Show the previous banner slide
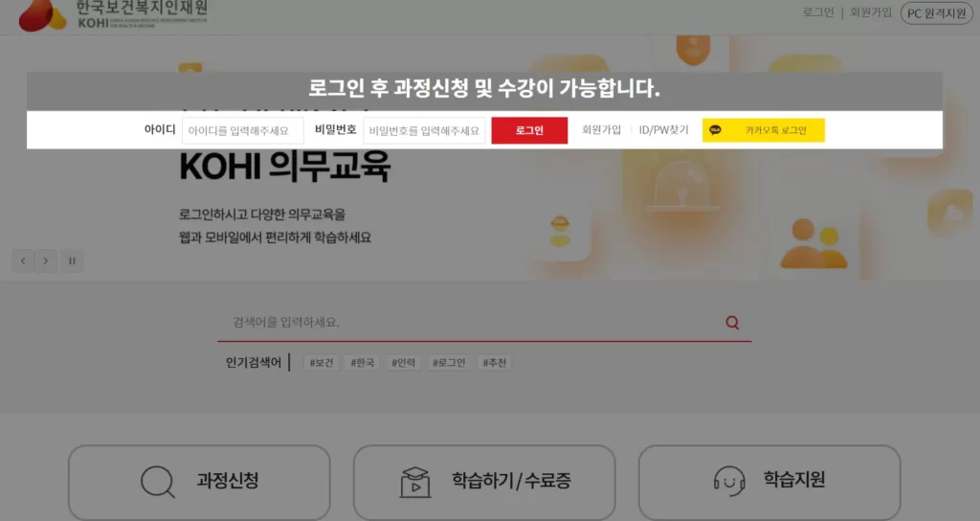This screenshot has height=521, width=980. click(23, 260)
